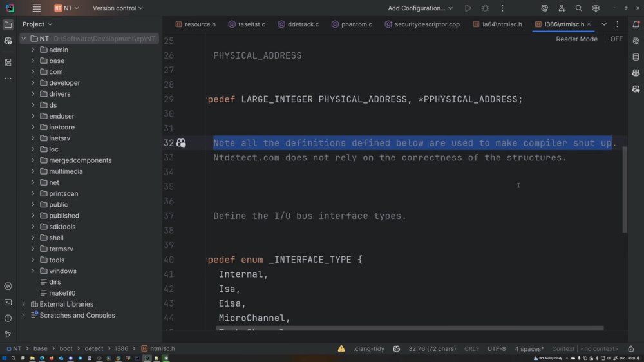Click the Copilot status bar icon

pos(396,349)
